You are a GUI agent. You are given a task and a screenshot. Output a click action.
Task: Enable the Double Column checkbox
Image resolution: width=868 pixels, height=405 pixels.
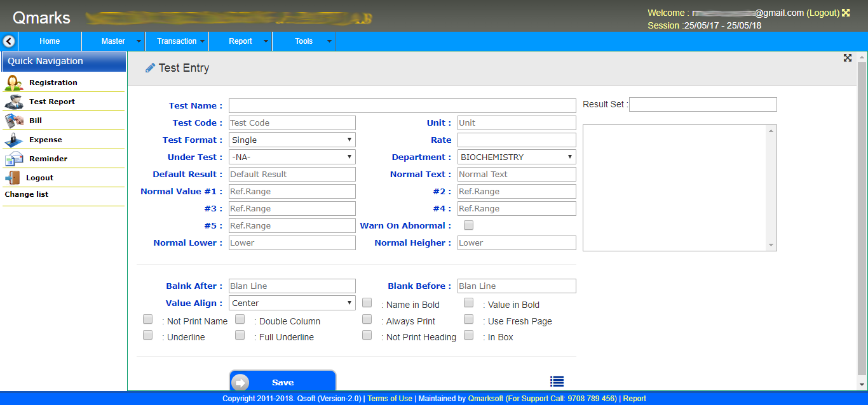tap(240, 319)
